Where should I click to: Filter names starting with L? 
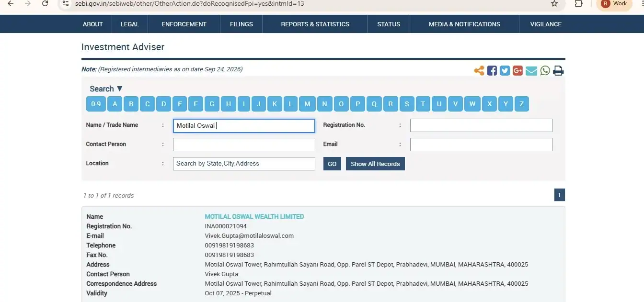pyautogui.click(x=290, y=104)
